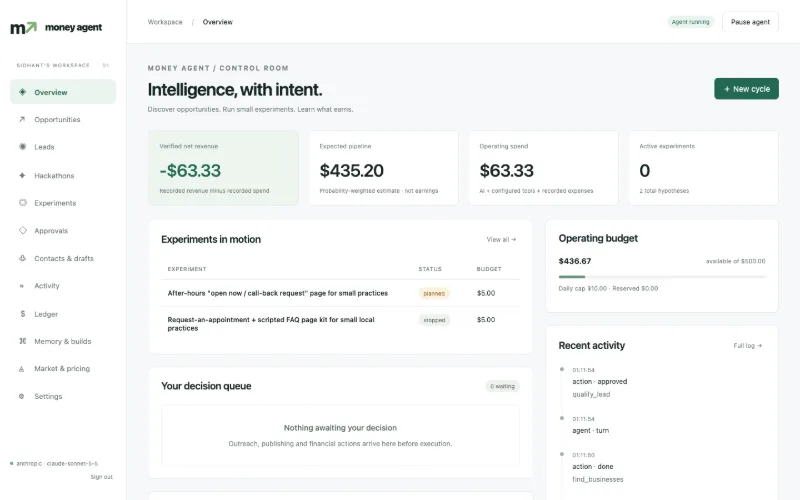
Task: Click the Expected pipeline card
Action: click(383, 168)
